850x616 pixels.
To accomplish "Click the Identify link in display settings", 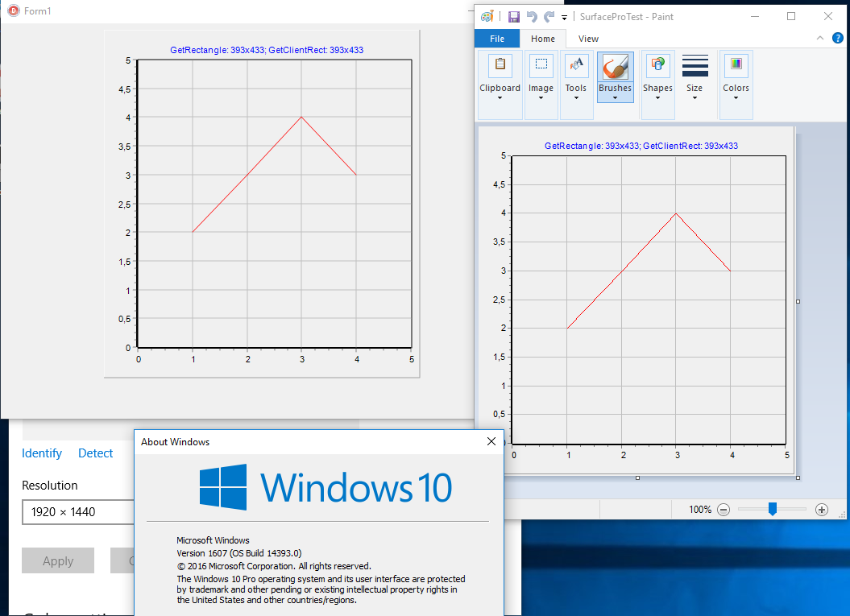I will (x=42, y=453).
